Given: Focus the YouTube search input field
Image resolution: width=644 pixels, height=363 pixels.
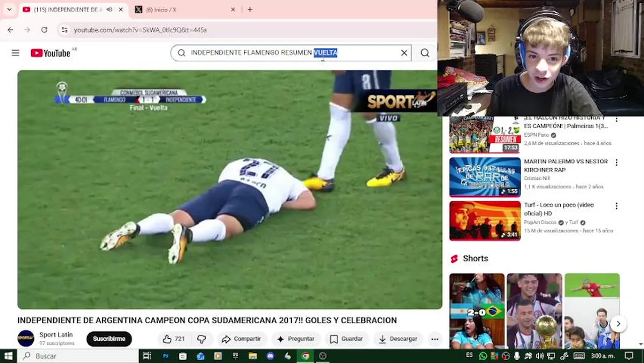Looking at the screenshot, I should click(290, 53).
